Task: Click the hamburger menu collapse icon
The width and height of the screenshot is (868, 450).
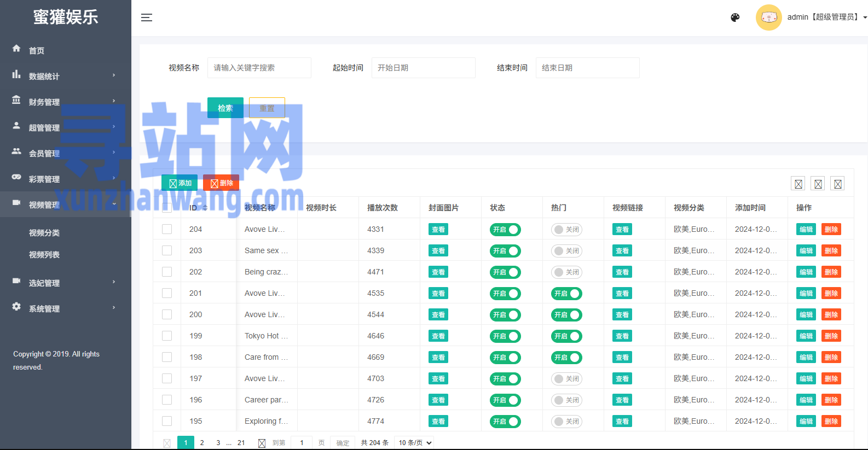Action: [x=146, y=17]
